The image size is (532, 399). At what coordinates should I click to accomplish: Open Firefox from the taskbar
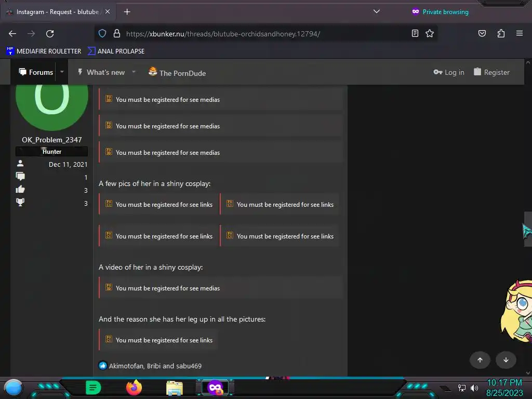tap(134, 388)
